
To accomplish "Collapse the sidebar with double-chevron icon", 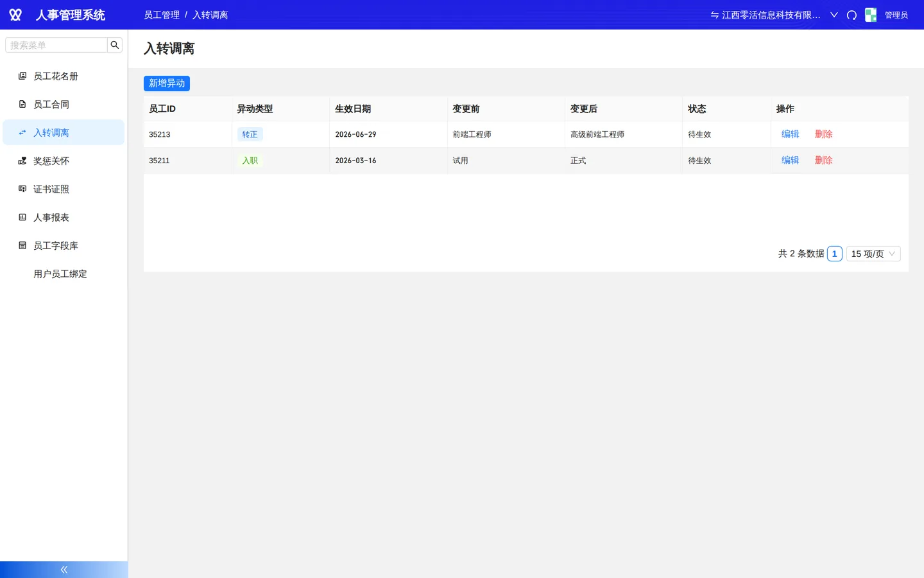I will (x=64, y=570).
